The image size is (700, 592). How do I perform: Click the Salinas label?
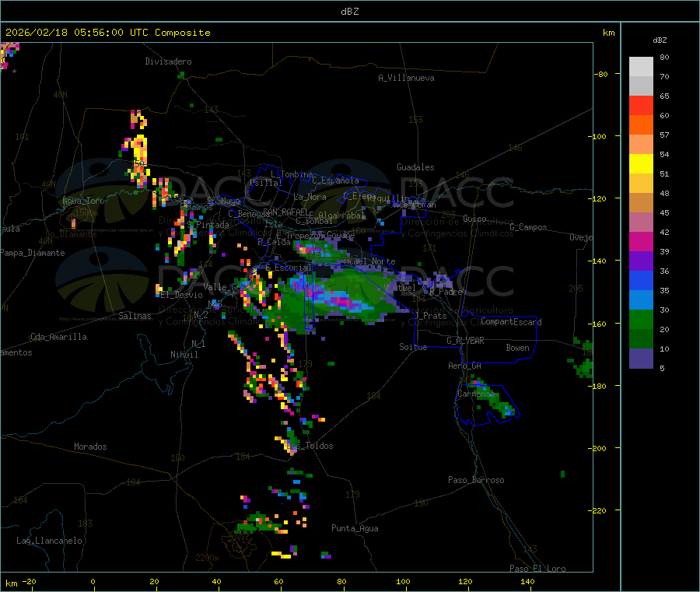tap(135, 316)
